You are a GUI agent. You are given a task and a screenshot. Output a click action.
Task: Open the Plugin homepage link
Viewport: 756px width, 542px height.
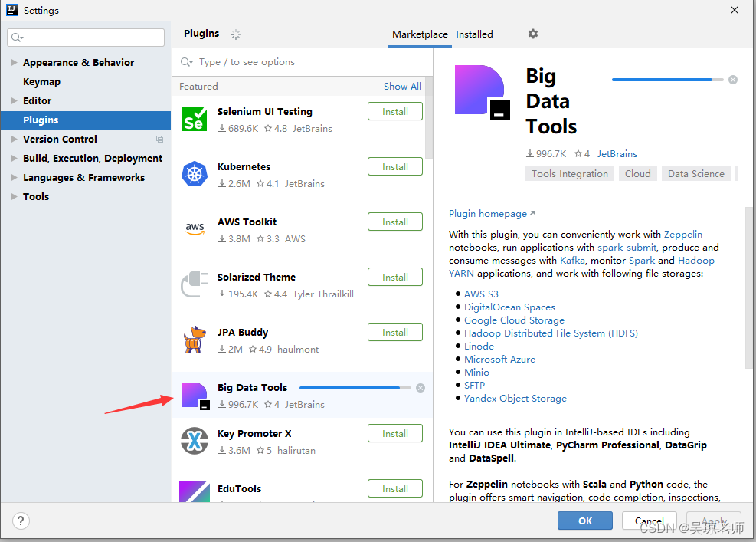click(491, 214)
